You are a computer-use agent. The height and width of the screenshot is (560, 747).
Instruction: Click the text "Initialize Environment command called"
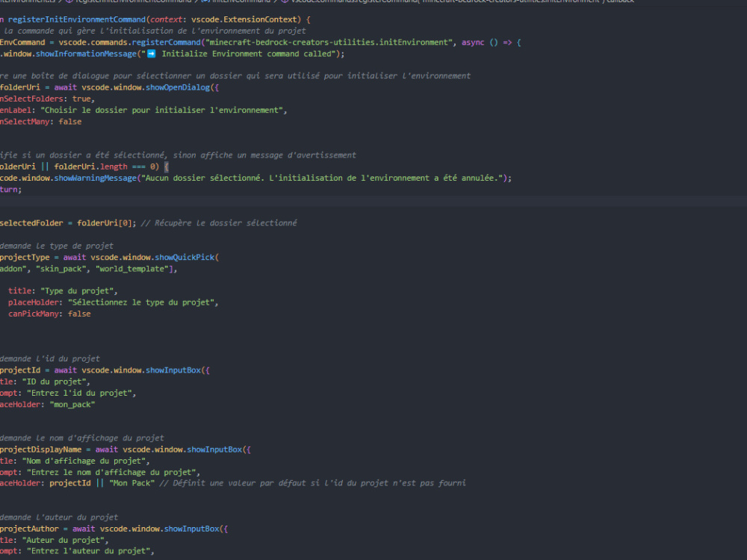(x=247, y=54)
